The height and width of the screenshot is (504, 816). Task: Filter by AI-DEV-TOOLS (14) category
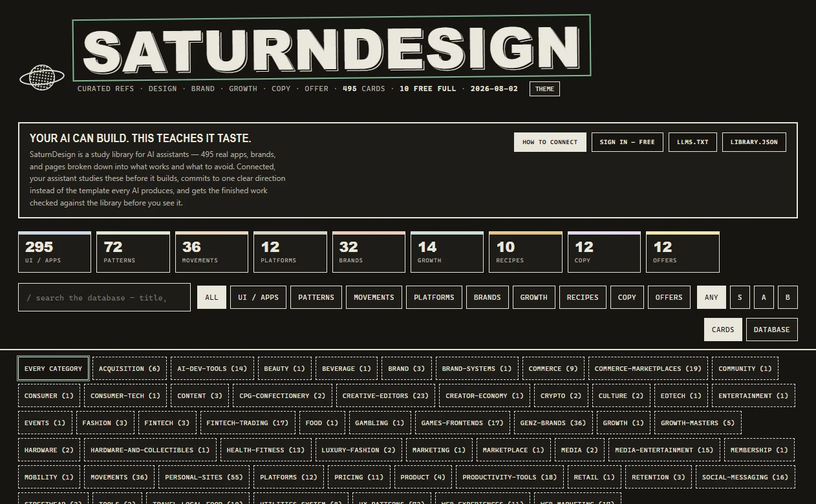(212, 368)
